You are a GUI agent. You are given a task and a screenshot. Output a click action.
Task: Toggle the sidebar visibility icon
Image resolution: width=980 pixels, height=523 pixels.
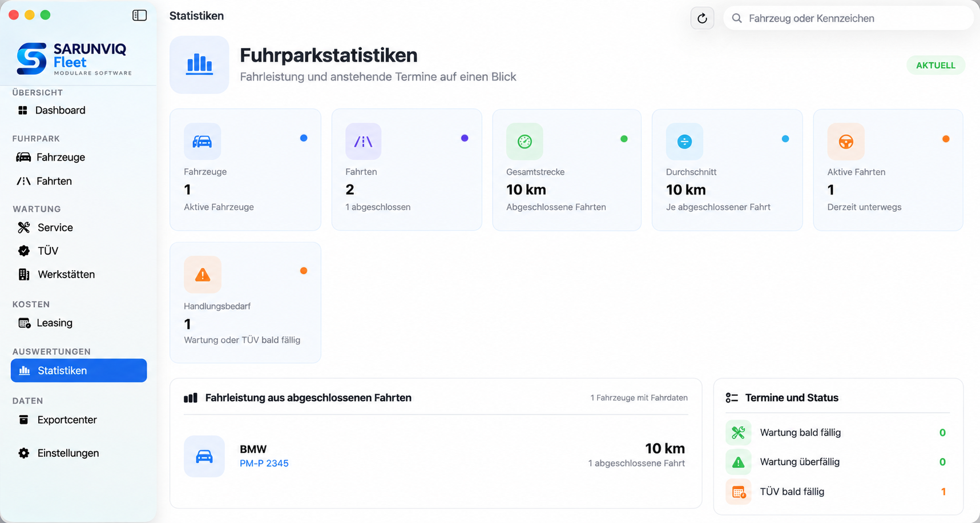point(139,15)
